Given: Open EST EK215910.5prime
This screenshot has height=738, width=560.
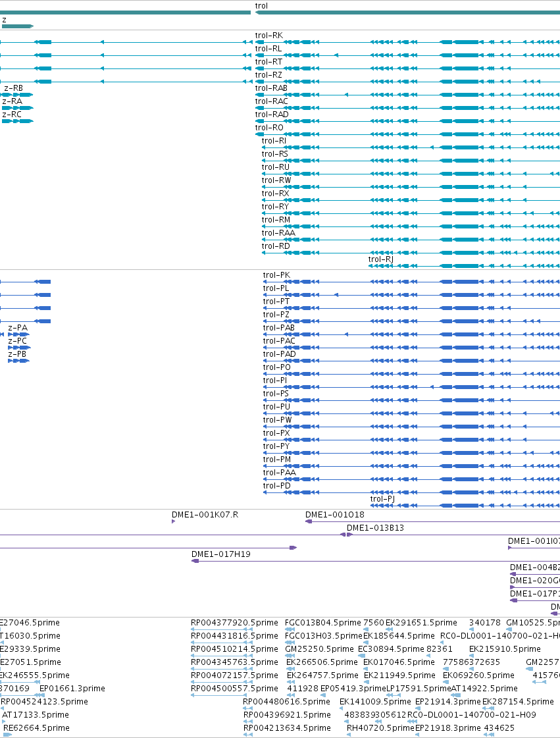Looking at the screenshot, I should tap(505, 649).
